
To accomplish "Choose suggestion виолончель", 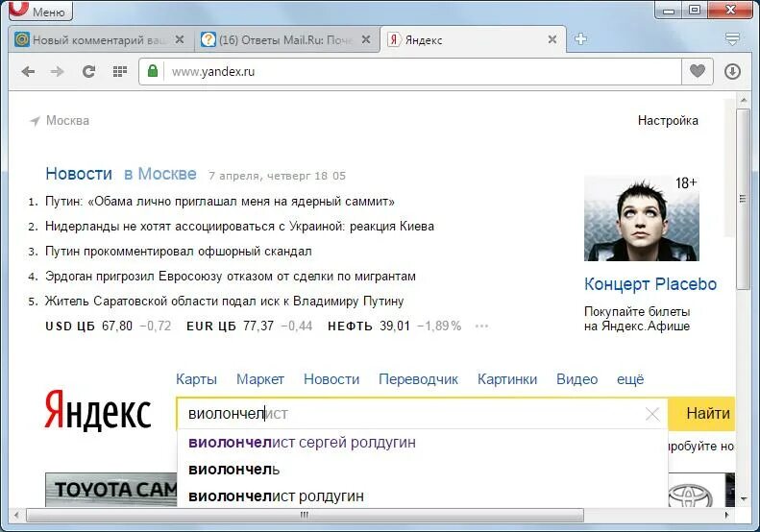I will click(422, 470).
